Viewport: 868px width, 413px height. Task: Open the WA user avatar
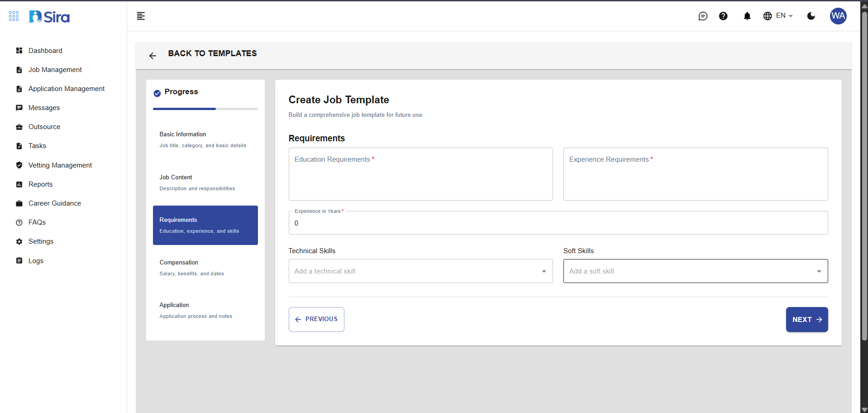pyautogui.click(x=838, y=16)
